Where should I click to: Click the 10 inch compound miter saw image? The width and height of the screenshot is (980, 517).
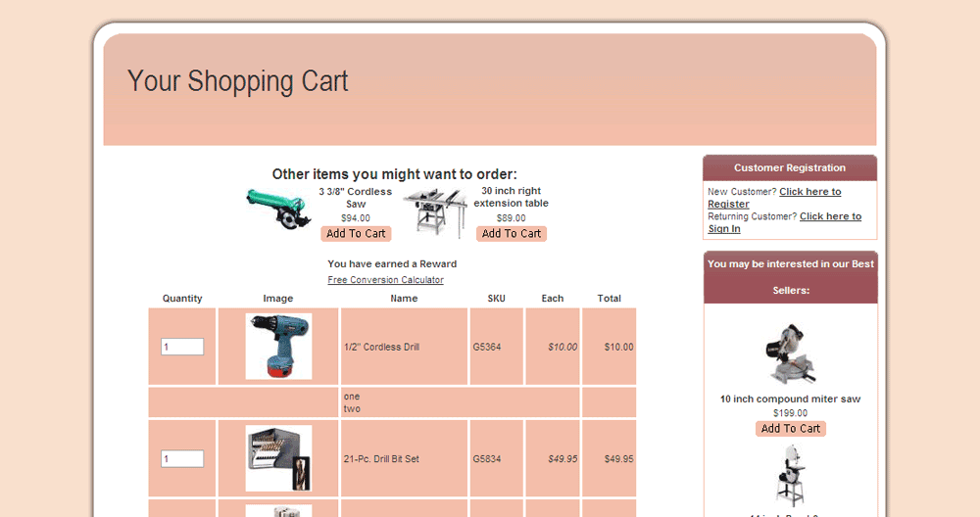tap(790, 353)
